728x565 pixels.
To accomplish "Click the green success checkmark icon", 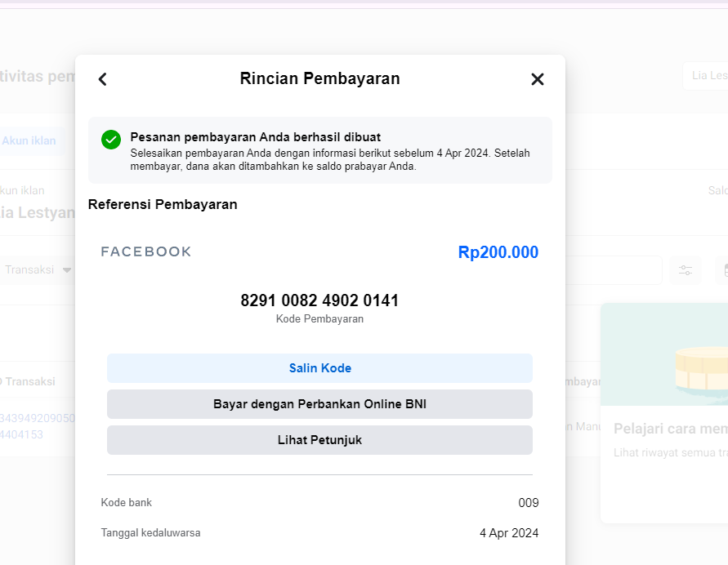I will point(111,140).
